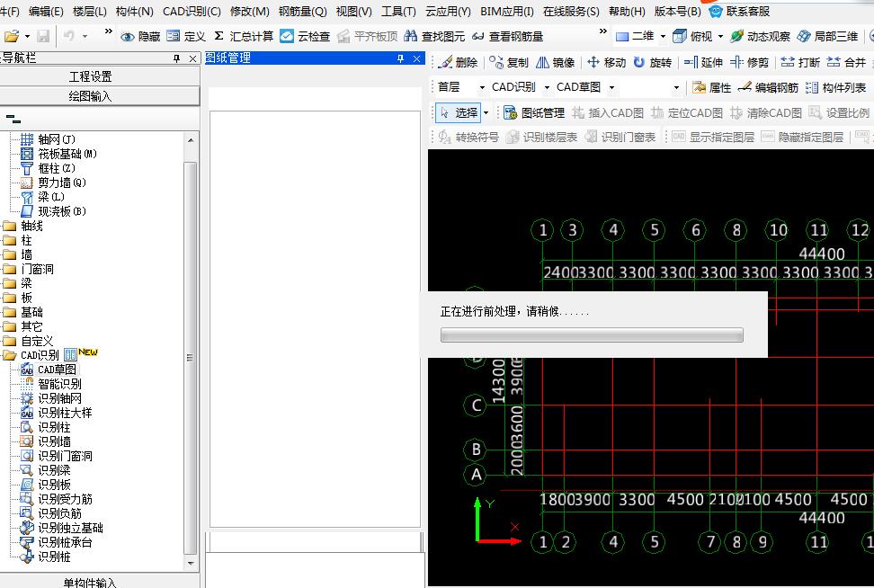Pin the 导航栏 navigation panel
Image resolution: width=874 pixels, height=588 pixels.
[177, 58]
